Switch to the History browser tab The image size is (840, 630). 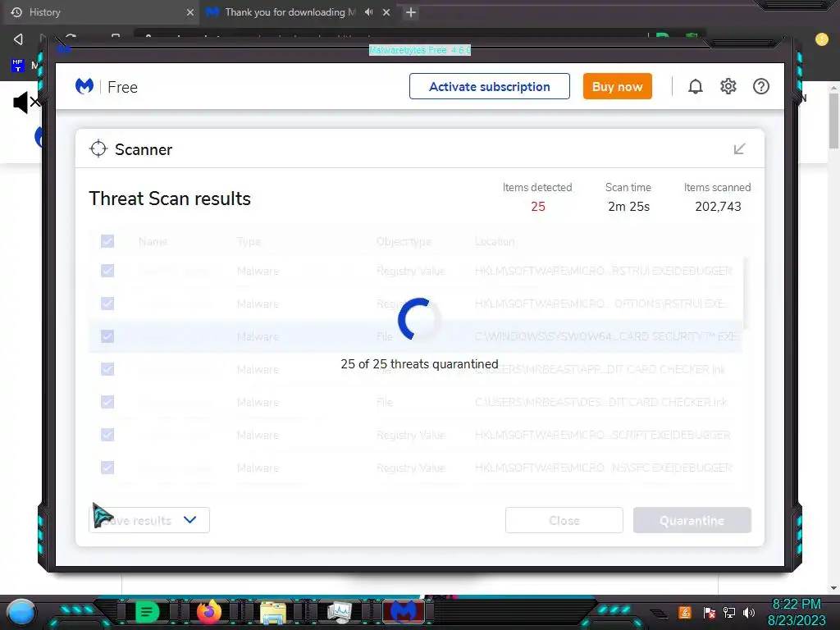pos(100,11)
